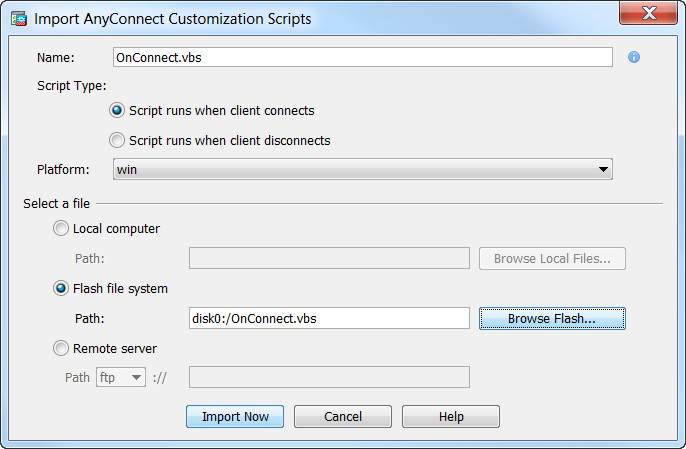Open Help for this dialog
Image resolution: width=686 pixels, height=449 pixels.
click(451, 416)
